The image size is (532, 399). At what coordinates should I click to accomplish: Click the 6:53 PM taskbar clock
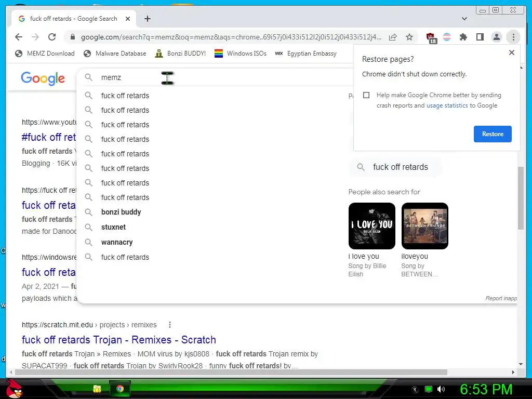tap(486, 389)
